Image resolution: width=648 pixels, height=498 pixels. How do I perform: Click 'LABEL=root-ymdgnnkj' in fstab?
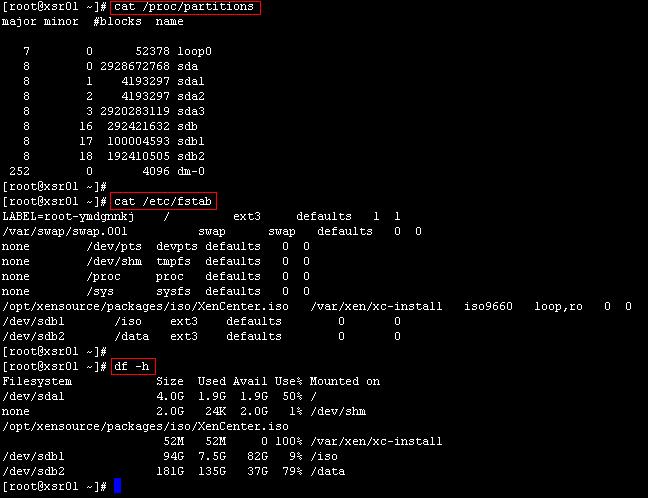coord(68,217)
